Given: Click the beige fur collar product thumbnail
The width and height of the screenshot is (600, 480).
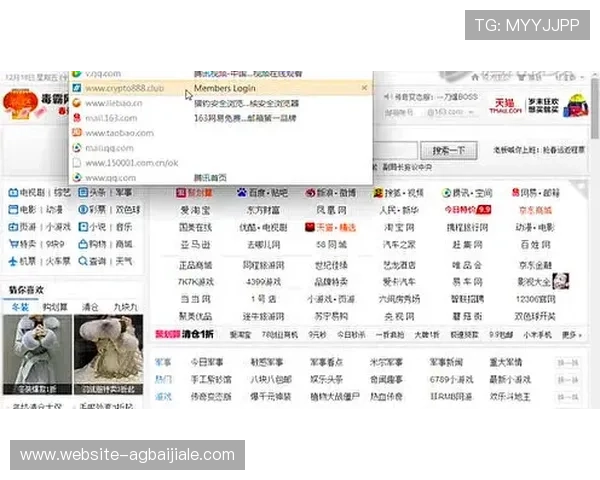Looking at the screenshot, I should pyautogui.click(x=109, y=354).
